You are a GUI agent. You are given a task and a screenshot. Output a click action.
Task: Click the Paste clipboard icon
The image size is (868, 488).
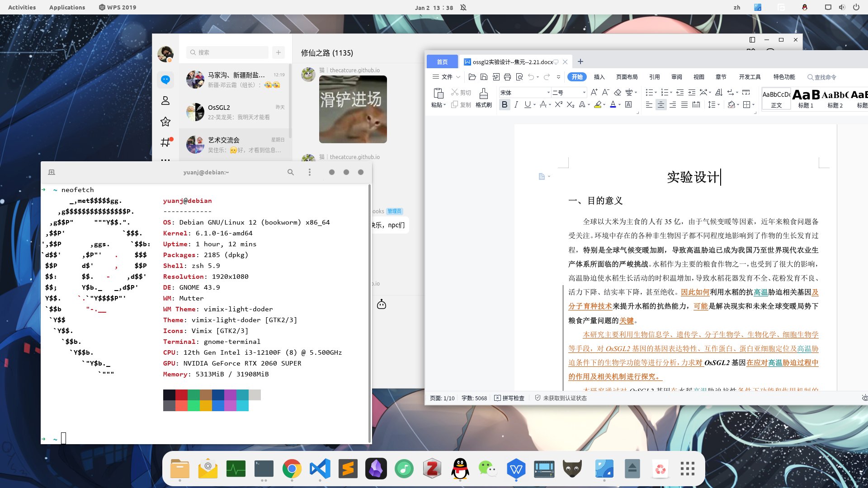click(x=438, y=93)
